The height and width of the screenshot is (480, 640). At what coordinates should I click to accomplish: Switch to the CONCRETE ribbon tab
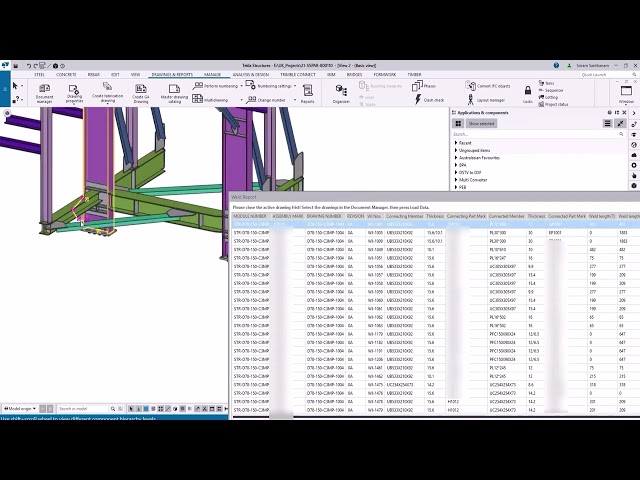coord(66,75)
